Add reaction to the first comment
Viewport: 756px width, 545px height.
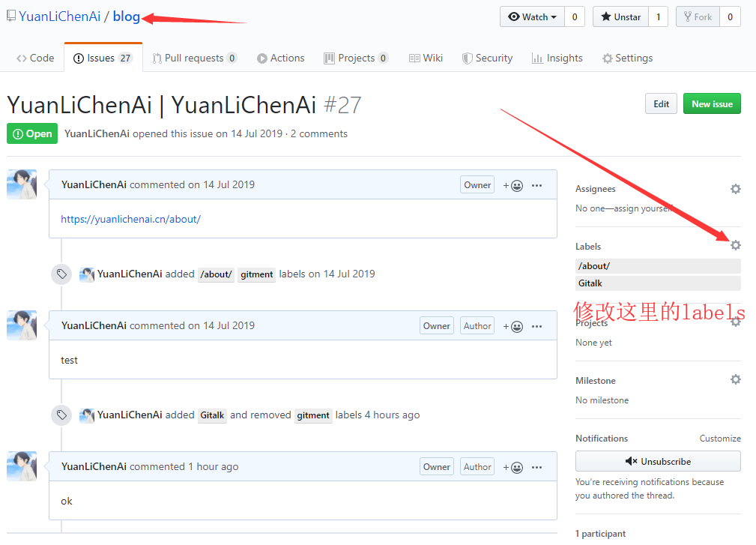[513, 185]
